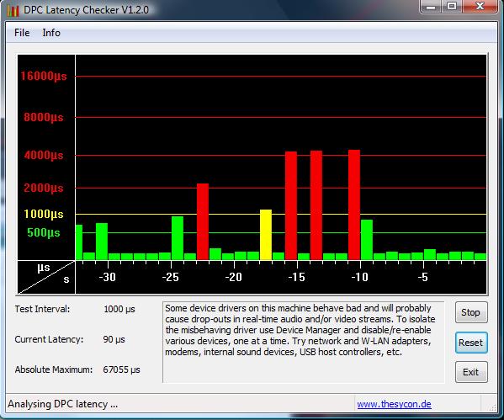Screen dimensions: 504x420
Task: Click the Reset button
Action: pos(471,343)
